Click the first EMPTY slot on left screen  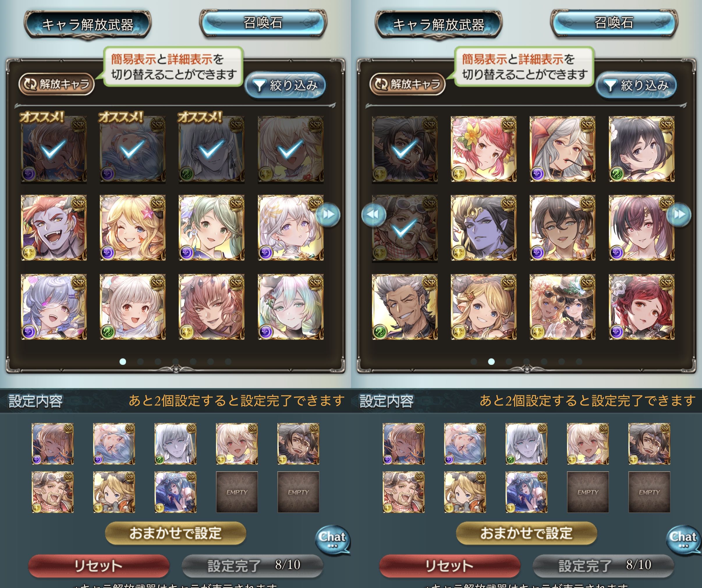pos(237,492)
